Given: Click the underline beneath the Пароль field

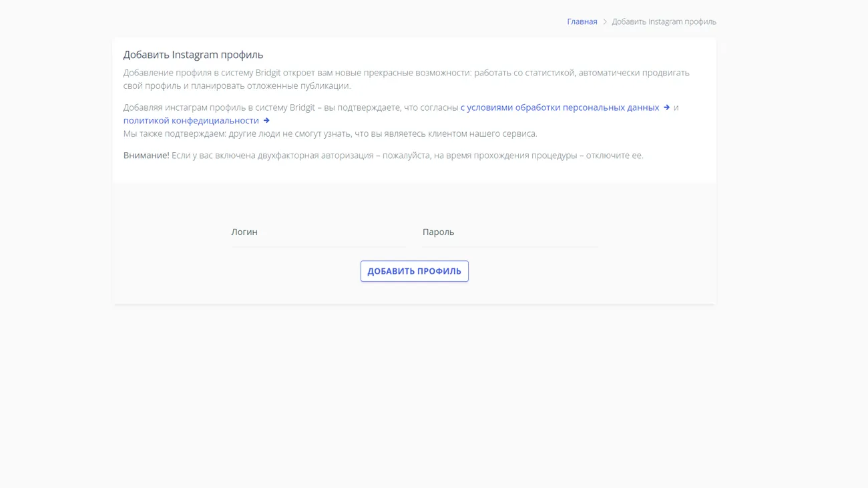Looking at the screenshot, I should (509, 247).
